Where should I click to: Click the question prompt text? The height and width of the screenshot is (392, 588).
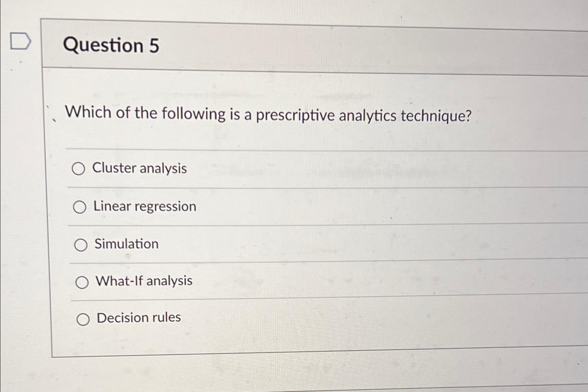click(x=268, y=115)
